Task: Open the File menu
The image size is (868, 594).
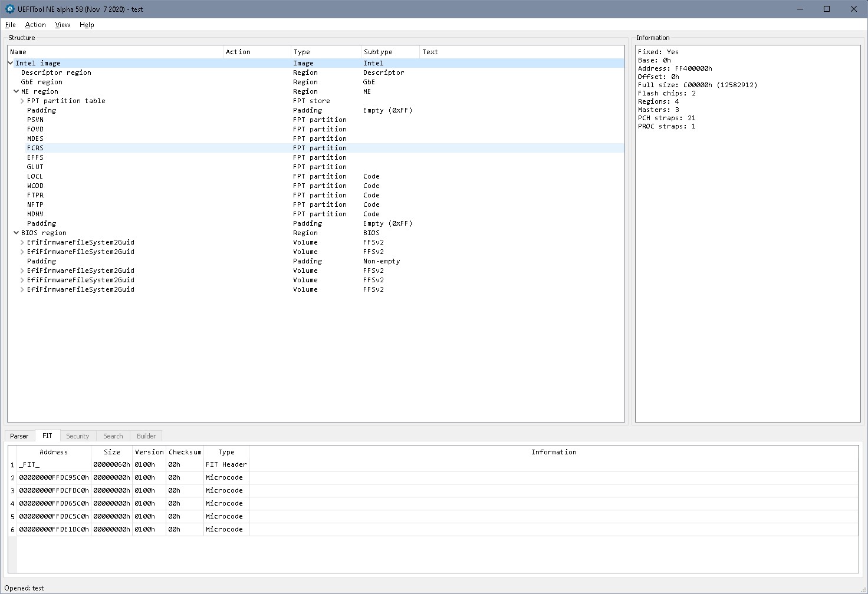Action: (x=10, y=25)
